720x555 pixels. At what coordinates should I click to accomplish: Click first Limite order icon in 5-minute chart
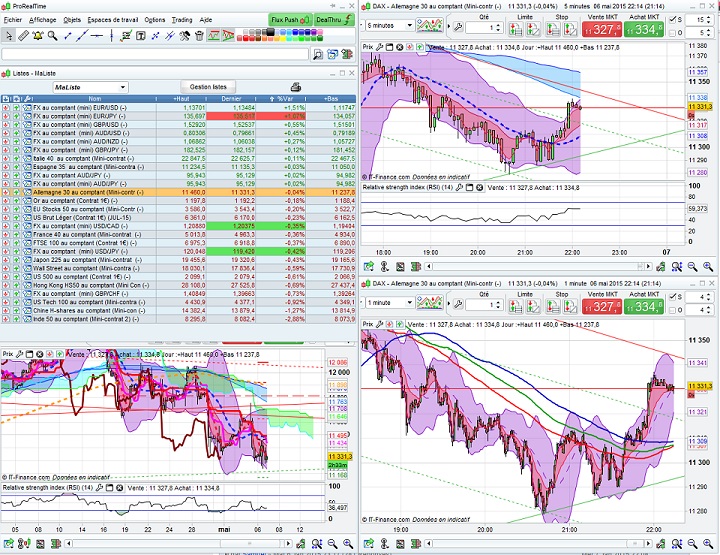coord(515,29)
